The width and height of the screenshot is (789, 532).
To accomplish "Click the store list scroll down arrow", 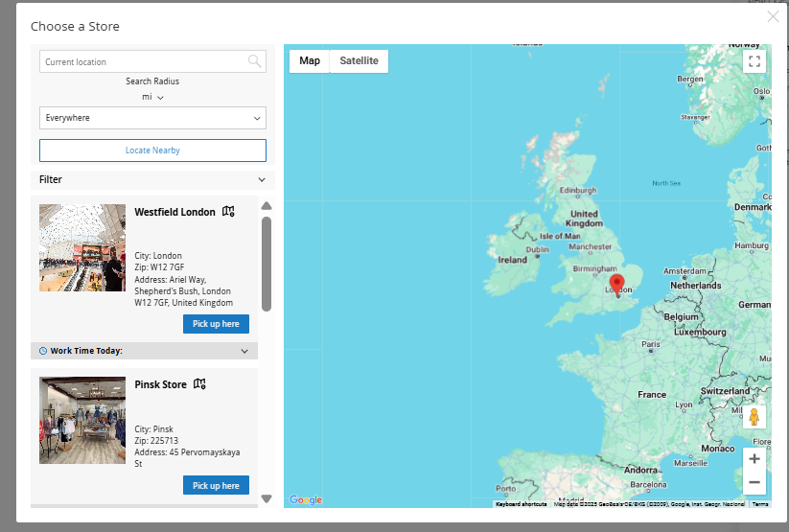I will (x=267, y=498).
